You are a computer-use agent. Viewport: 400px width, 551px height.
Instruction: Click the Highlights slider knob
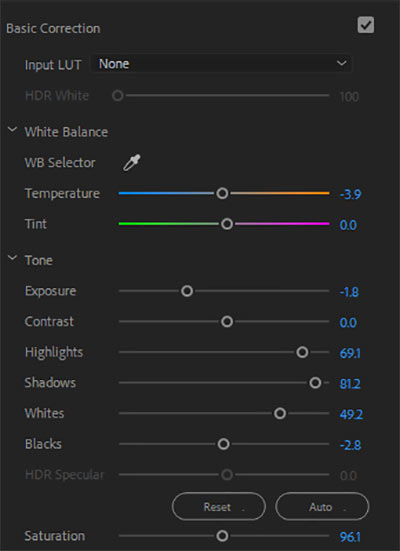[302, 352]
